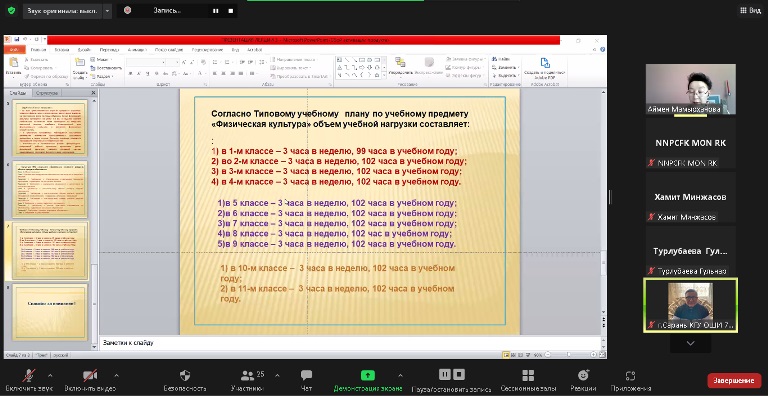Open dropdown arrow beside Звук оригинала

(108, 11)
